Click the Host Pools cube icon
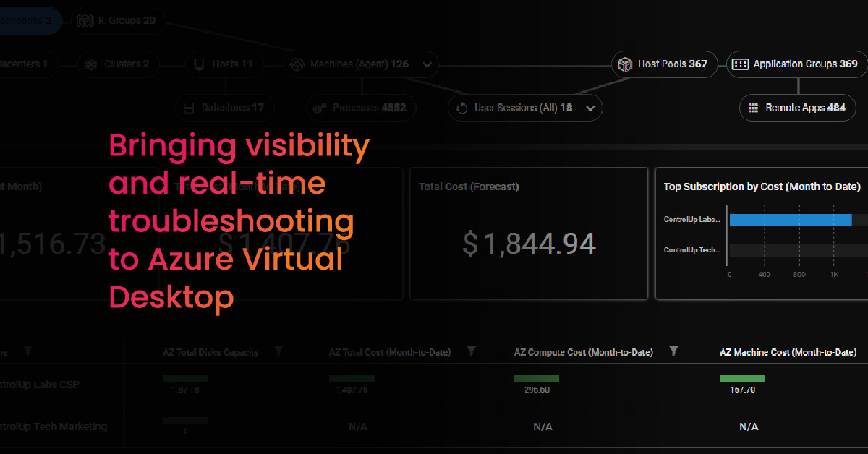The height and width of the screenshot is (454, 868). [x=624, y=64]
